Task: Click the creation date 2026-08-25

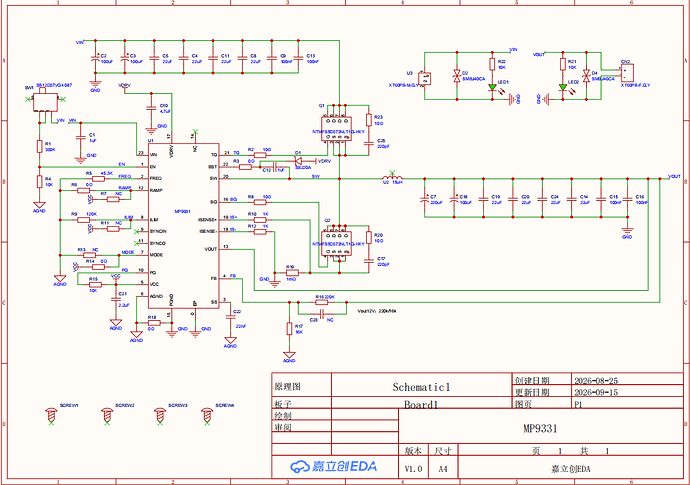Action: tap(596, 381)
